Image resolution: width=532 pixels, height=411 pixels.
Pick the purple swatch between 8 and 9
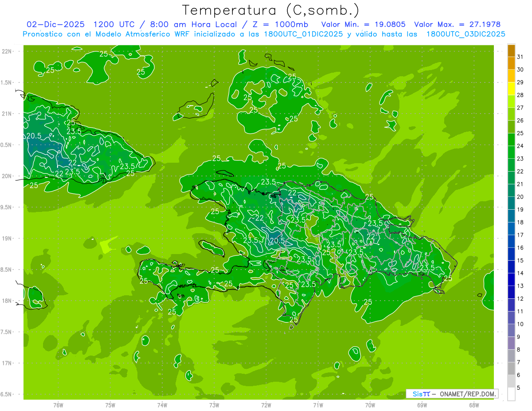511,343
